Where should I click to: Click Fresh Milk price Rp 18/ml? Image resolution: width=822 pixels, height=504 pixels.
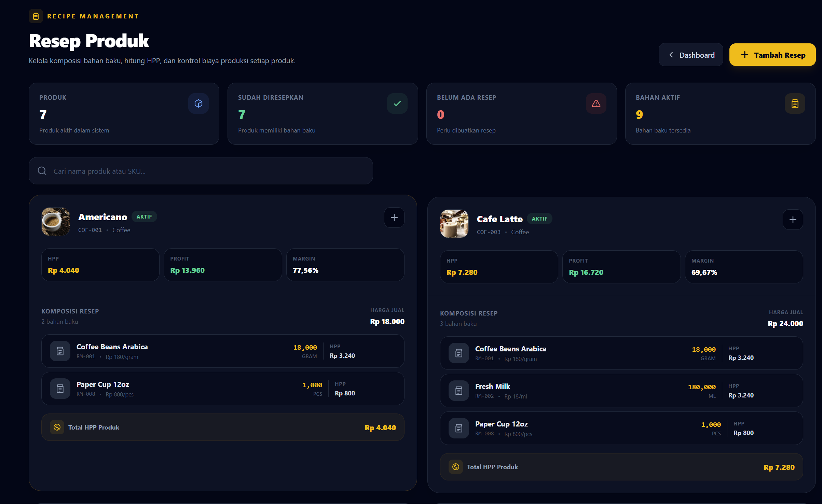516,396
